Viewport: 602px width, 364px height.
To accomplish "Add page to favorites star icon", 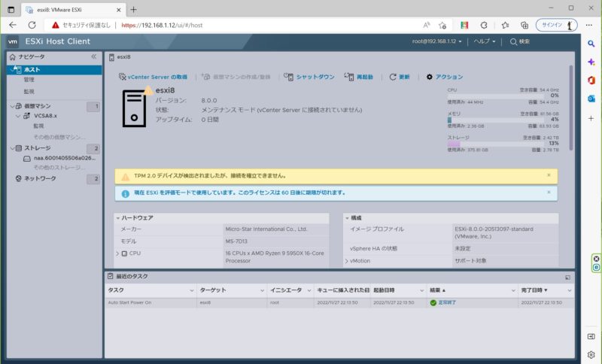I will click(x=442, y=26).
